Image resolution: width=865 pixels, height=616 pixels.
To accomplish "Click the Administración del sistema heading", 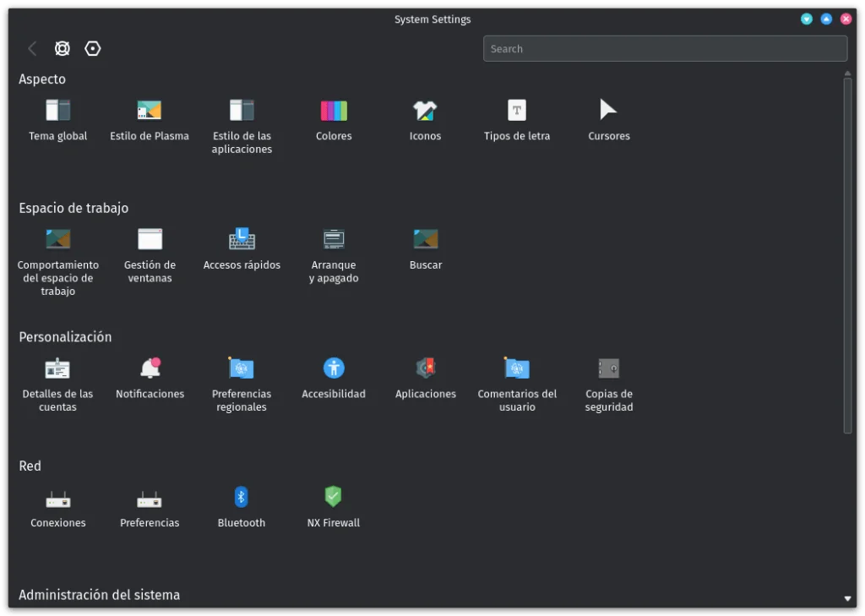I will pyautogui.click(x=100, y=595).
